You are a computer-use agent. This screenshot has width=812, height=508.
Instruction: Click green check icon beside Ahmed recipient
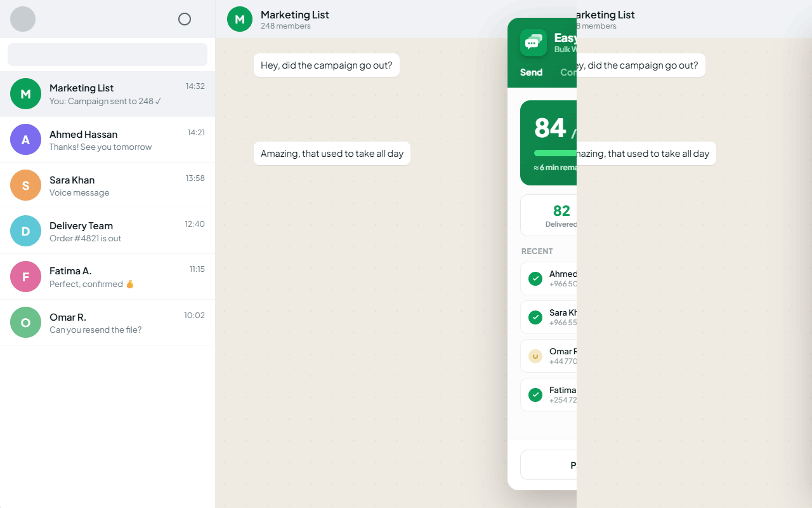(x=535, y=279)
